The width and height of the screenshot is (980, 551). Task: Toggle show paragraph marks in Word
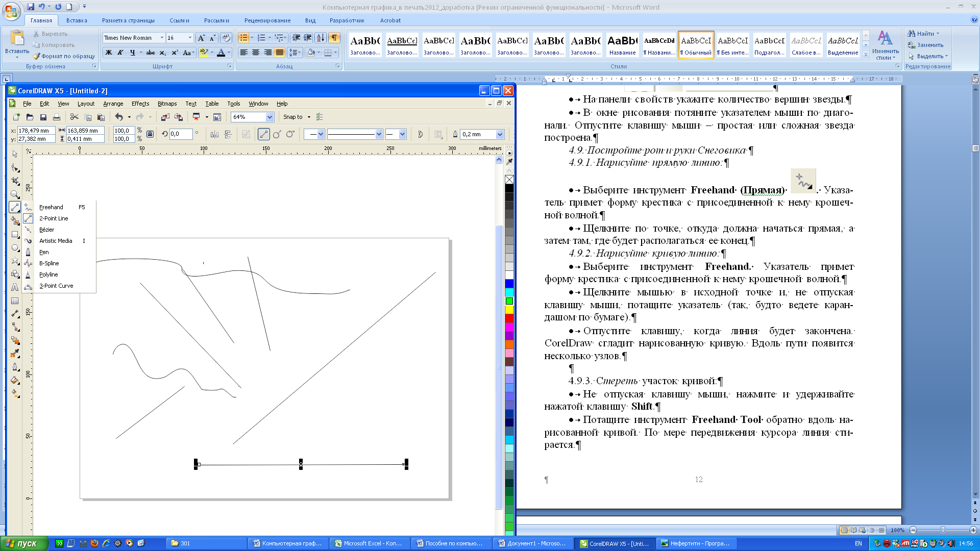[x=334, y=38]
